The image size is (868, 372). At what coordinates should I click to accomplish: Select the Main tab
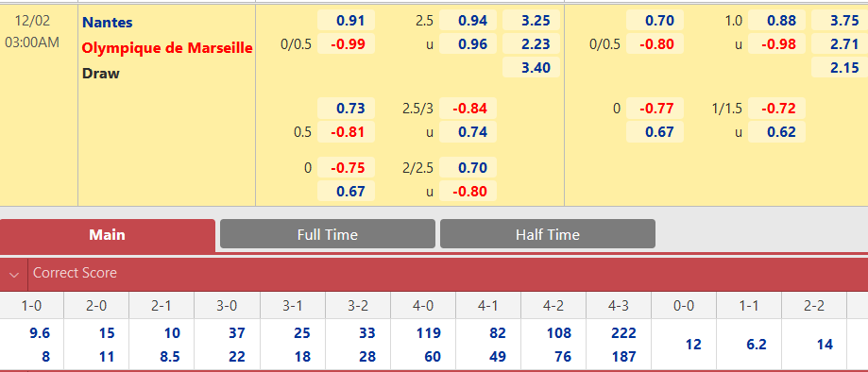point(108,235)
